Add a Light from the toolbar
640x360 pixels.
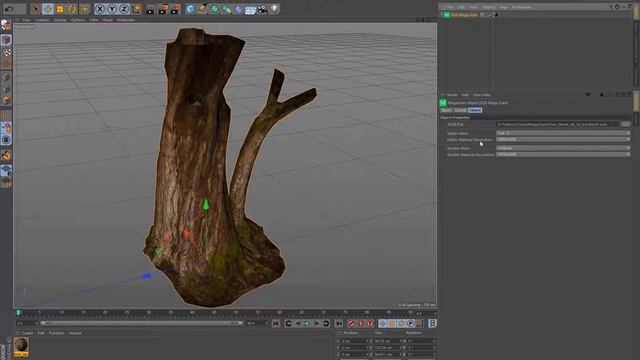pyautogui.click(x=275, y=9)
